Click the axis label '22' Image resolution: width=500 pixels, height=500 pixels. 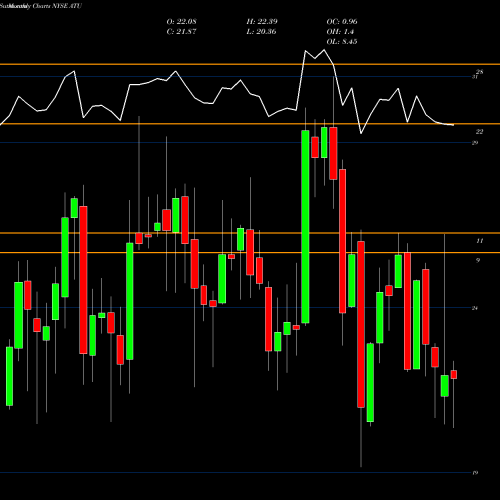click(479, 132)
